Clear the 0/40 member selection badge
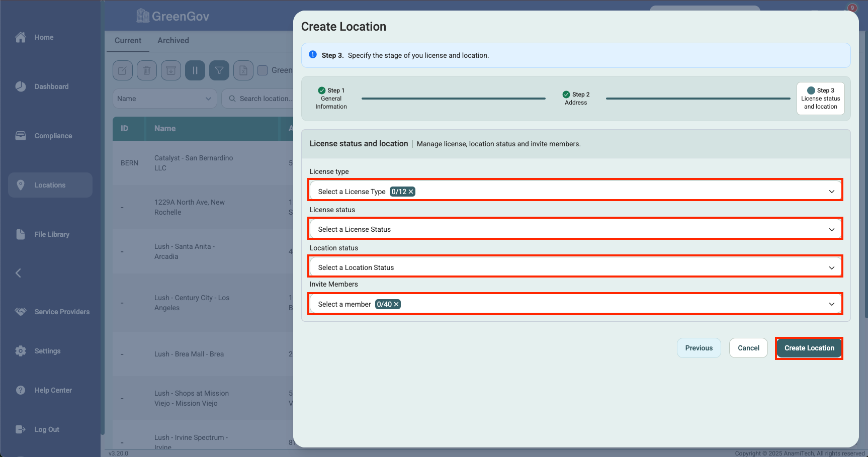 (396, 304)
